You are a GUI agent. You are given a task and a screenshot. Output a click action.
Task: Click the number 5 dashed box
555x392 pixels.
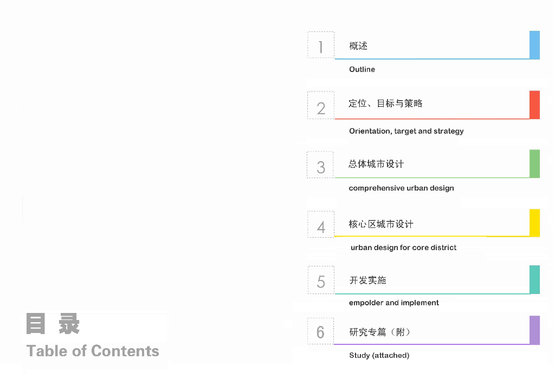(x=321, y=280)
